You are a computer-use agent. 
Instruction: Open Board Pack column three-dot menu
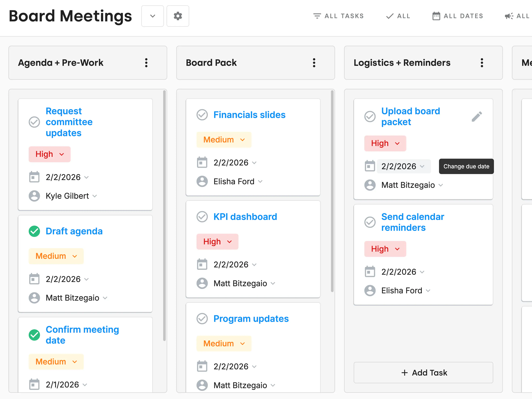coord(314,63)
